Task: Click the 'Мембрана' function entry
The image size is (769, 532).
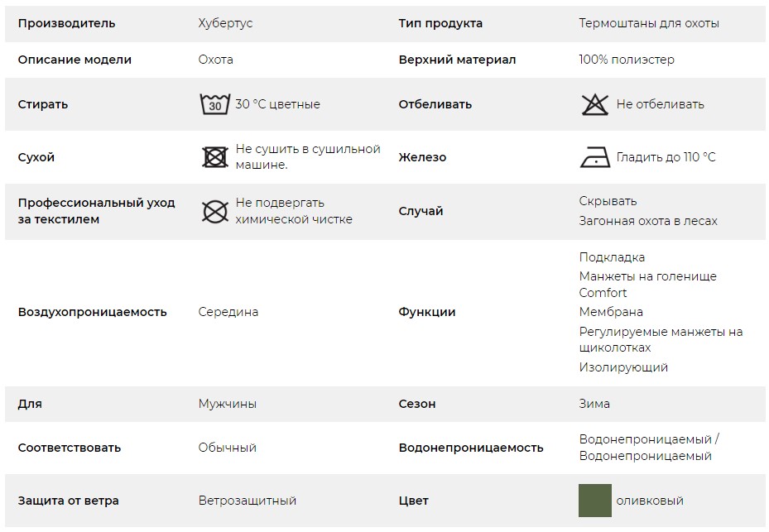Action: (611, 312)
